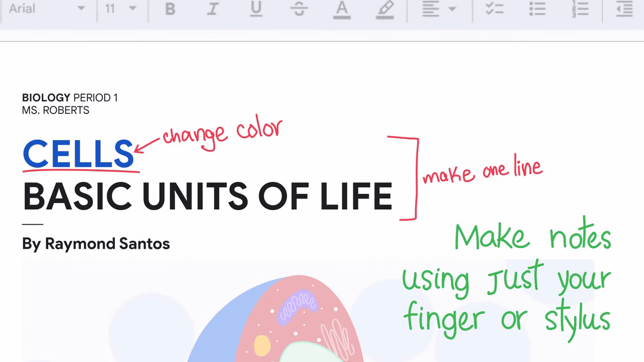
Task: Click the BIOLOGY PERIOD 1 text
Action: (x=70, y=98)
